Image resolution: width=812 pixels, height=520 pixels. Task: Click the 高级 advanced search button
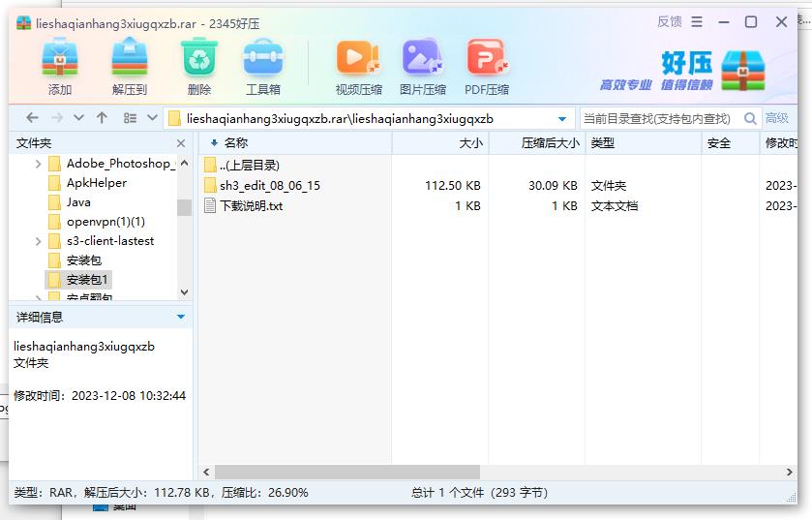(777, 118)
